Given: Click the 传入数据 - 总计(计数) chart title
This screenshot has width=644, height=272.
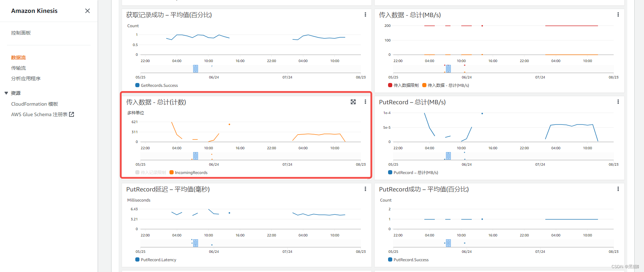Looking at the screenshot, I should click(x=156, y=102).
